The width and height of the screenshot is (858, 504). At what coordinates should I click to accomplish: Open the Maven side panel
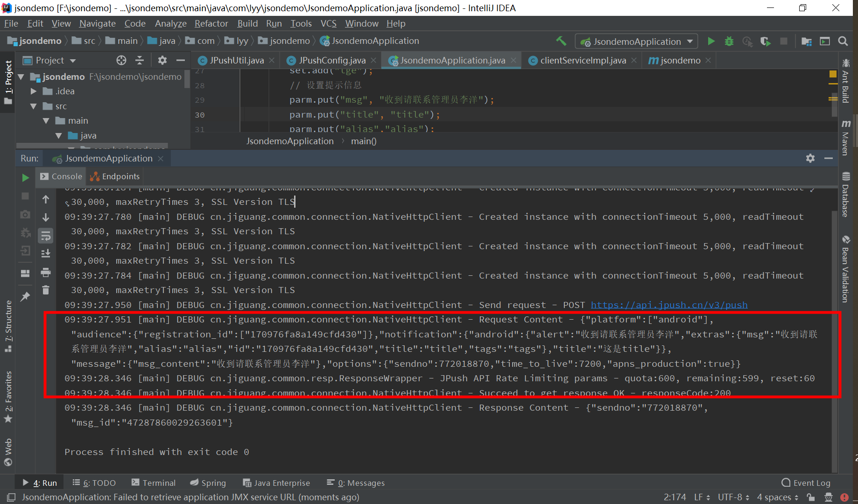point(845,137)
